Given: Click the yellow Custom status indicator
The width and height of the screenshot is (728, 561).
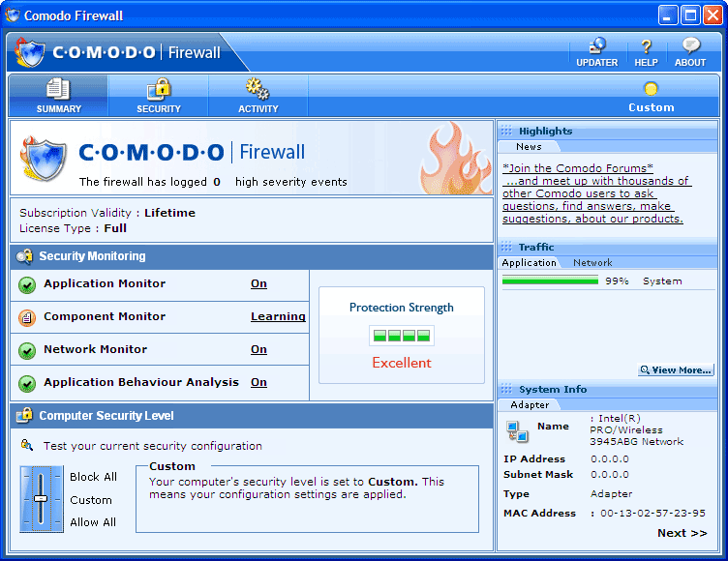Looking at the screenshot, I should click(651, 89).
